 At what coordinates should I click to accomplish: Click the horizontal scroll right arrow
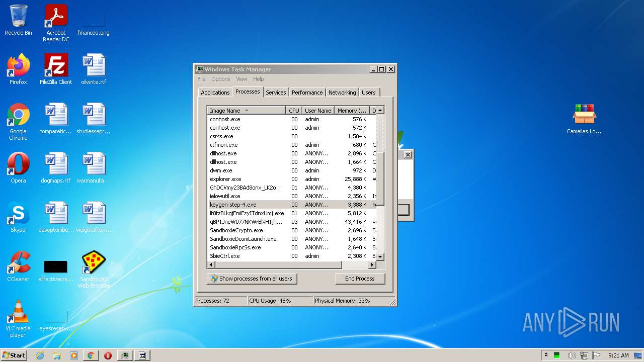[x=372, y=264]
